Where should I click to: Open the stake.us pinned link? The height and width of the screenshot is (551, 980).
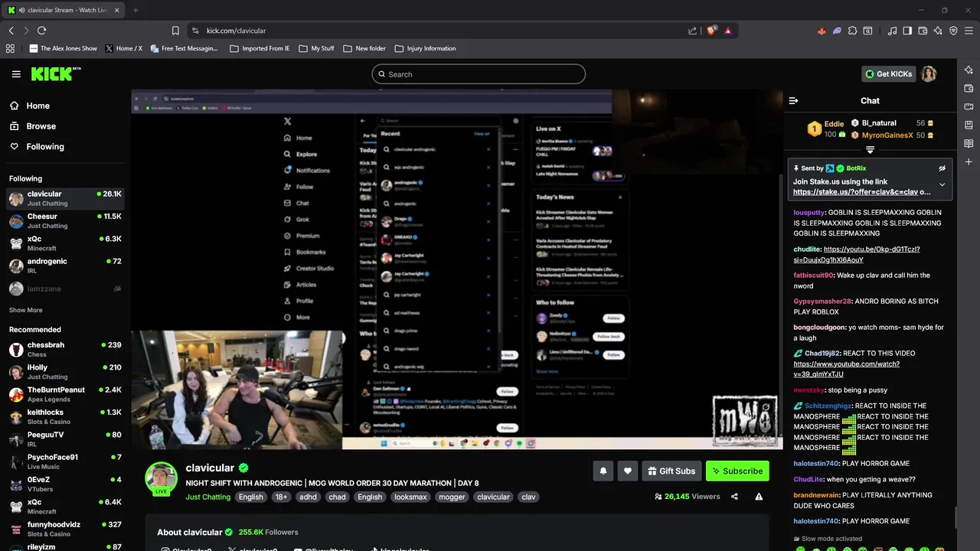click(856, 192)
